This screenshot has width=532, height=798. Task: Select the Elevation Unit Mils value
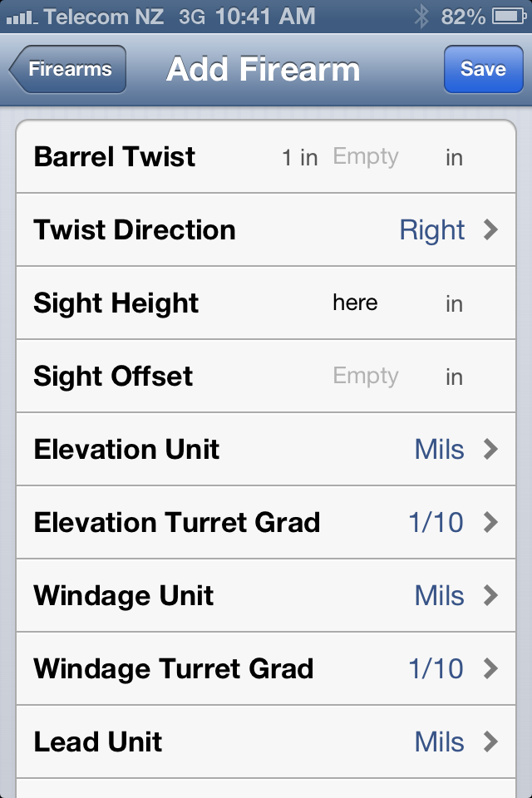click(x=440, y=449)
